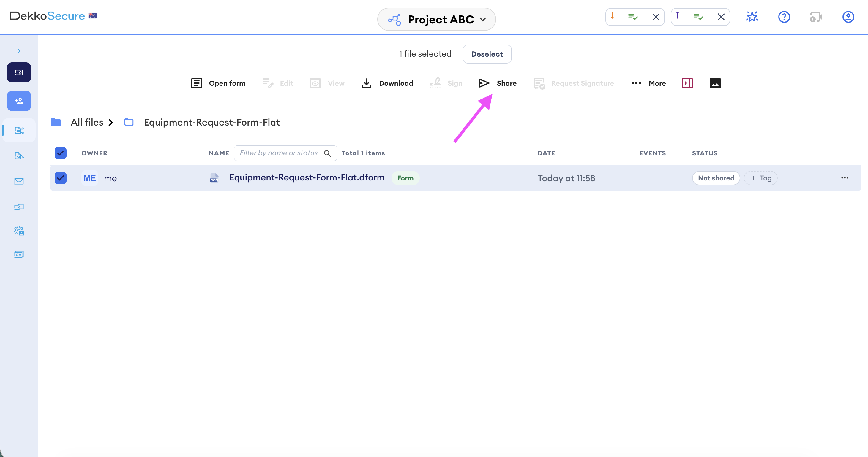The height and width of the screenshot is (457, 868).
Task: Click the blue All files folder icon
Action: click(56, 122)
